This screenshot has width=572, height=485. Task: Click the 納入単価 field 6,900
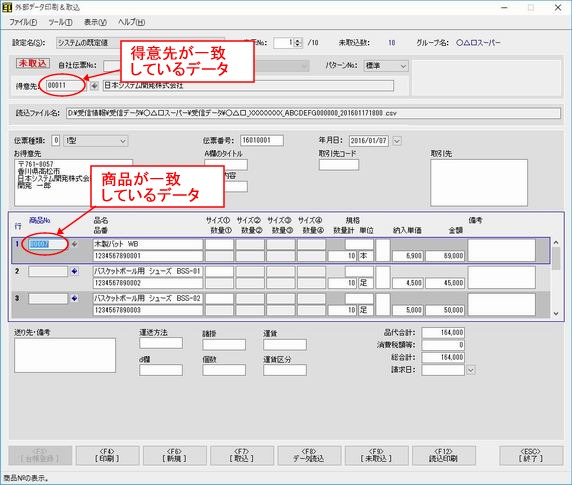[407, 256]
